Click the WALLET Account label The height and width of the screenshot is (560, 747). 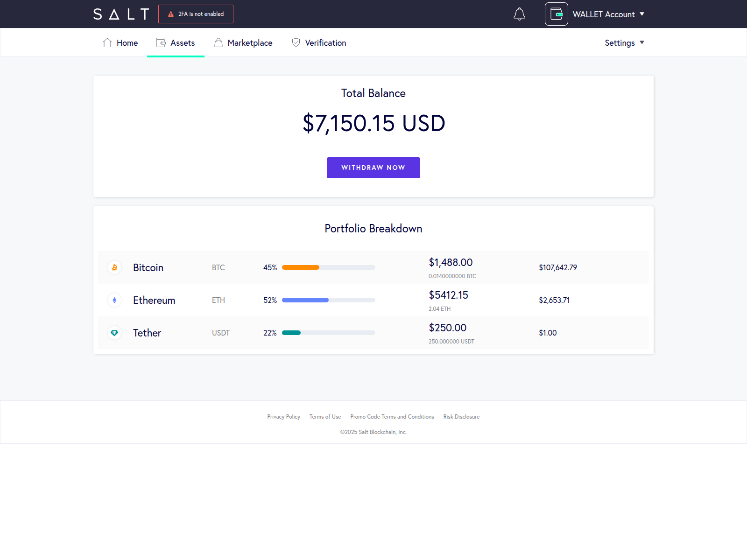click(x=604, y=14)
